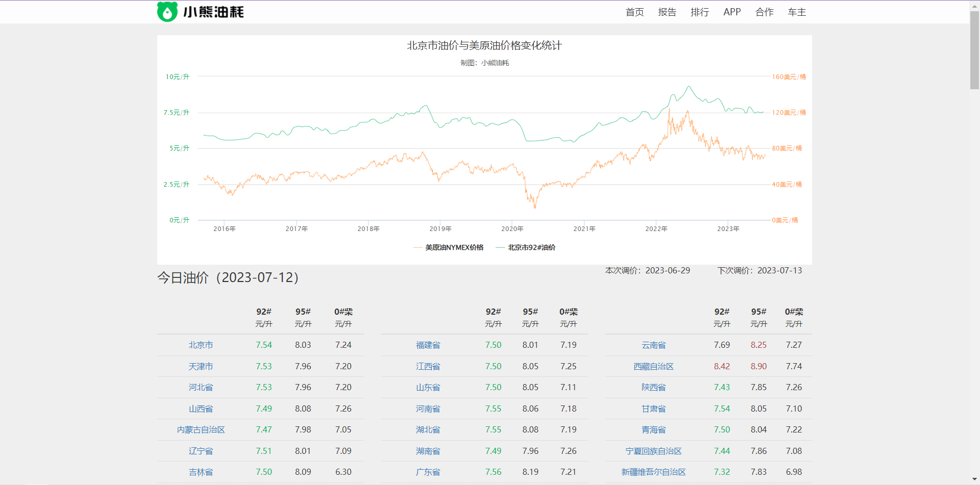Screen dimensions: 980x485
Task: Click the 160美元/桶 right axis label
Action: (789, 76)
